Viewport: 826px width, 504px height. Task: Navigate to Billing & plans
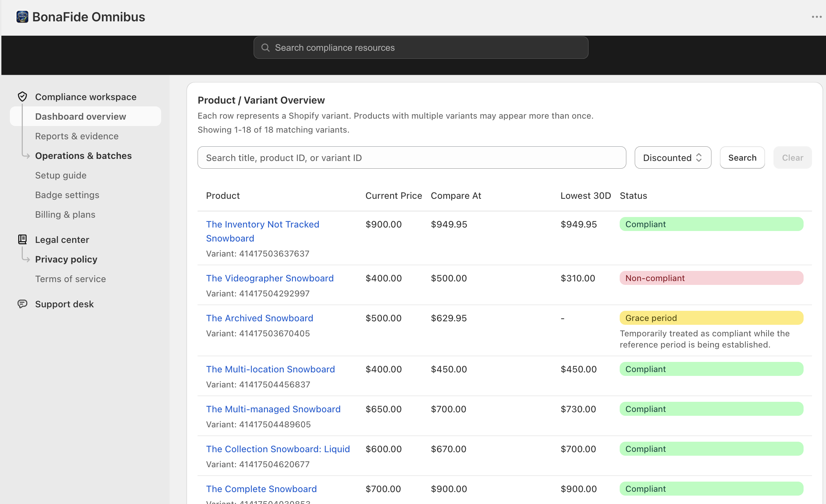pos(65,215)
